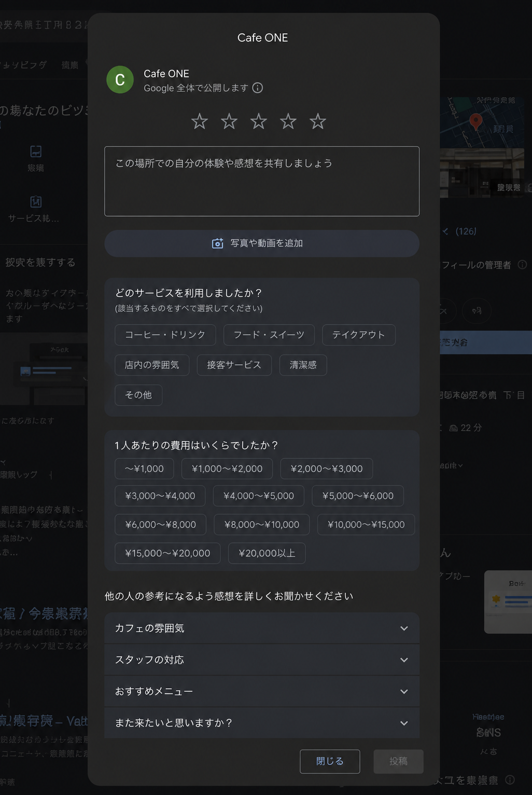Select ¥10,000〜¥15,000 price range

tap(366, 525)
